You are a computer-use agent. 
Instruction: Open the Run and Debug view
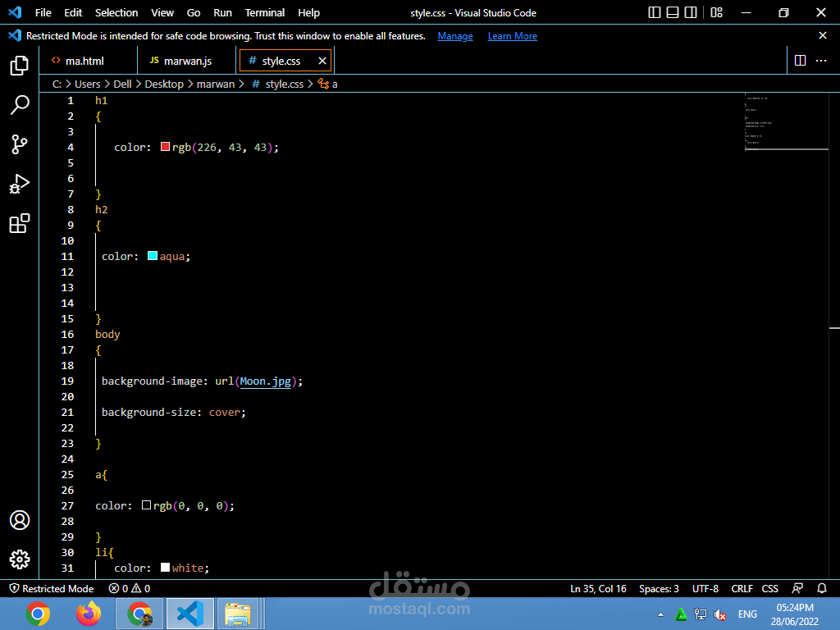(x=20, y=184)
